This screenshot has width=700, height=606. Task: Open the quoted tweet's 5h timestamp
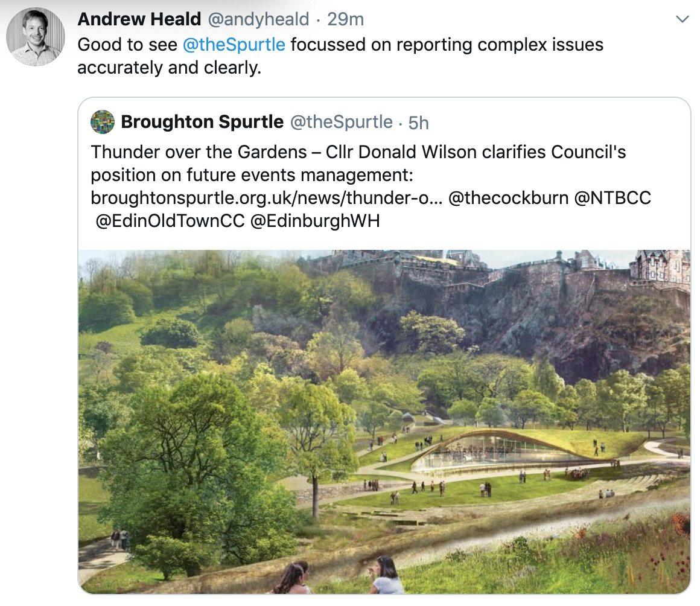pos(418,123)
